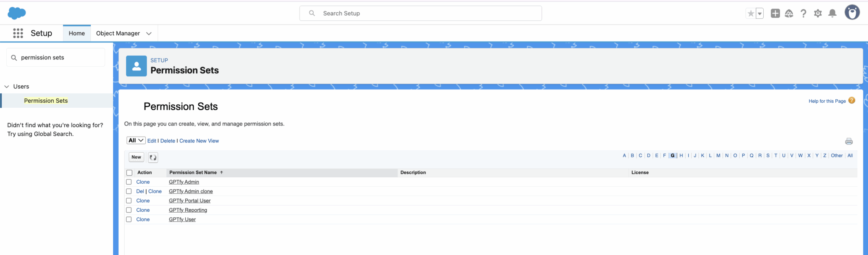Click the New permission set button
Viewport: 868px width, 255px height.
coord(136,157)
